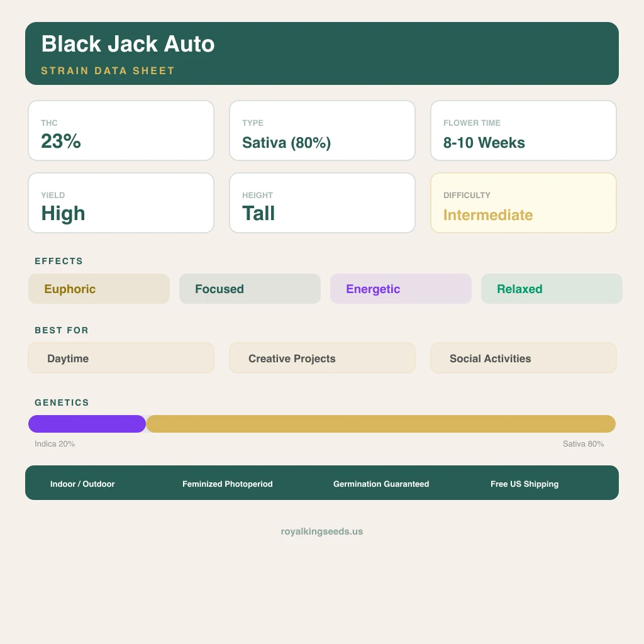
Task: Choose the Social Activities tag
Action: point(523,358)
